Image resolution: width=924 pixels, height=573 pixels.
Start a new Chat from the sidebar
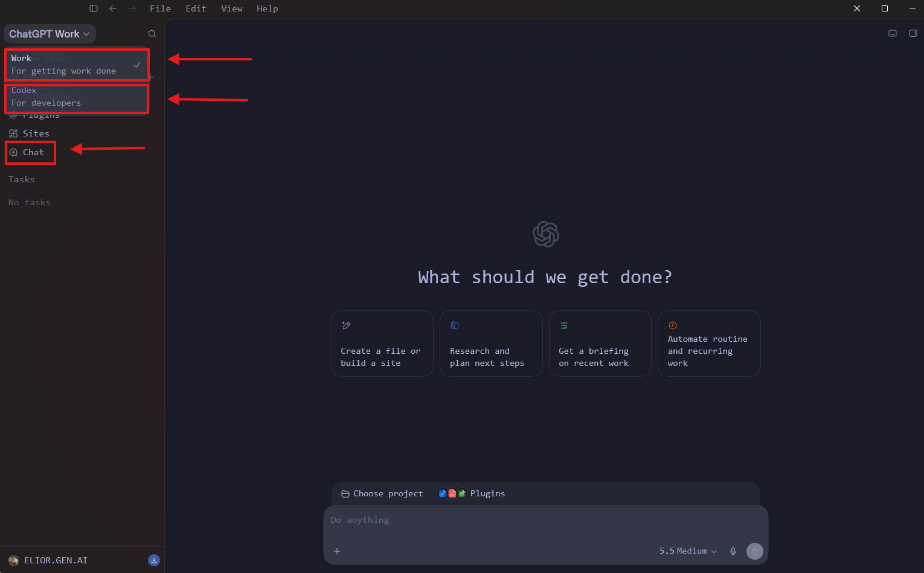[27, 152]
